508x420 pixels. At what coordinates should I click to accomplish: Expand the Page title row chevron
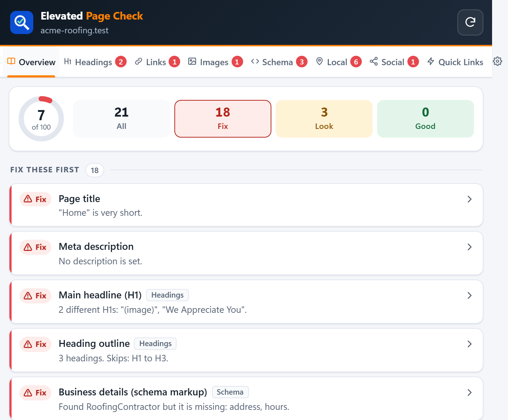469,199
